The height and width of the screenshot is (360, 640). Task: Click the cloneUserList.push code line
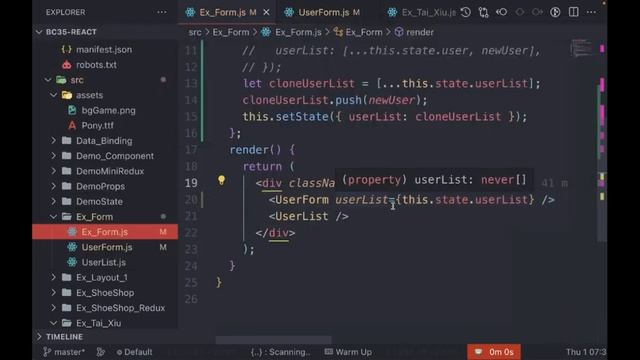click(x=335, y=100)
